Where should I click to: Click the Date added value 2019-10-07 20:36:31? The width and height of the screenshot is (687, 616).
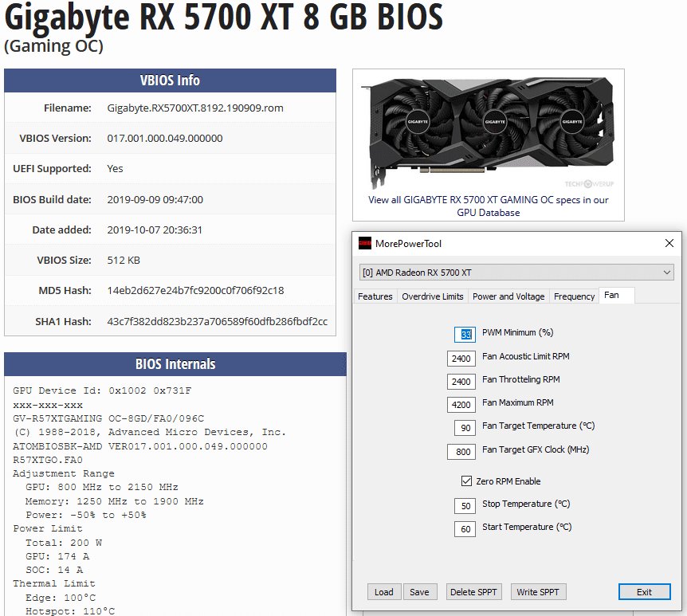click(x=155, y=230)
